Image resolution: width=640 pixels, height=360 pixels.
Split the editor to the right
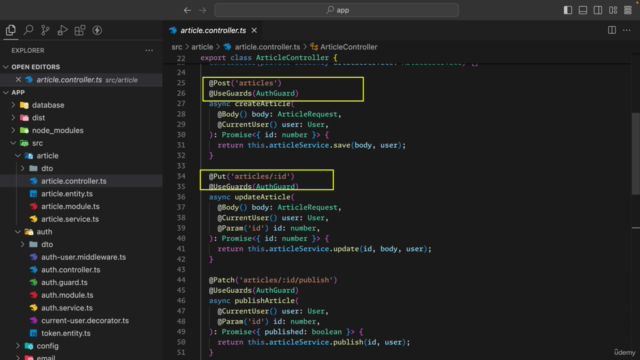[612, 30]
